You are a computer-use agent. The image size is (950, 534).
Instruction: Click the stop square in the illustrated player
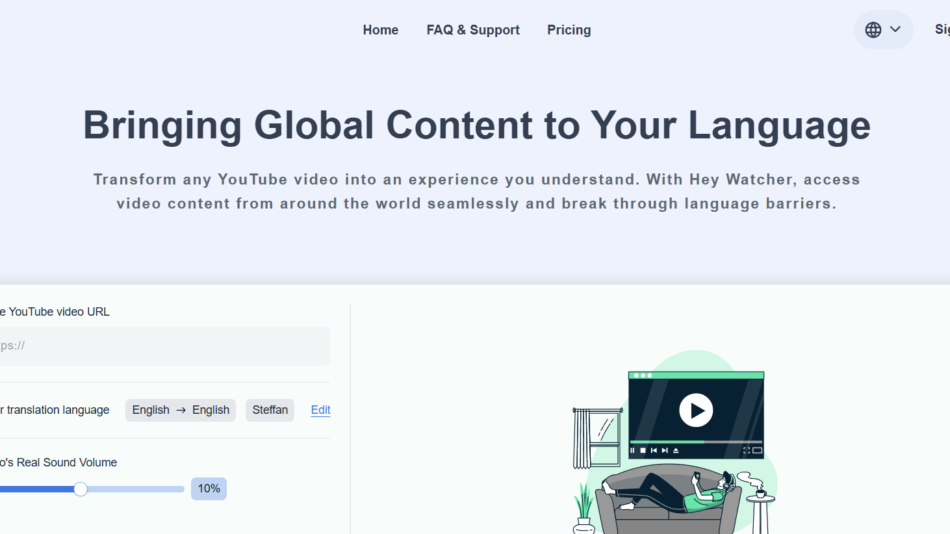point(642,451)
